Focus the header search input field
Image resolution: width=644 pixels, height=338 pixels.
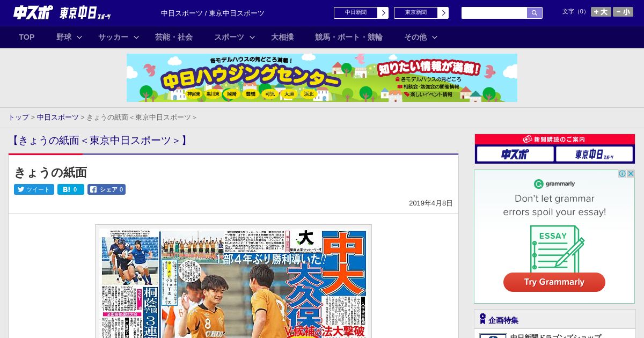click(x=494, y=13)
